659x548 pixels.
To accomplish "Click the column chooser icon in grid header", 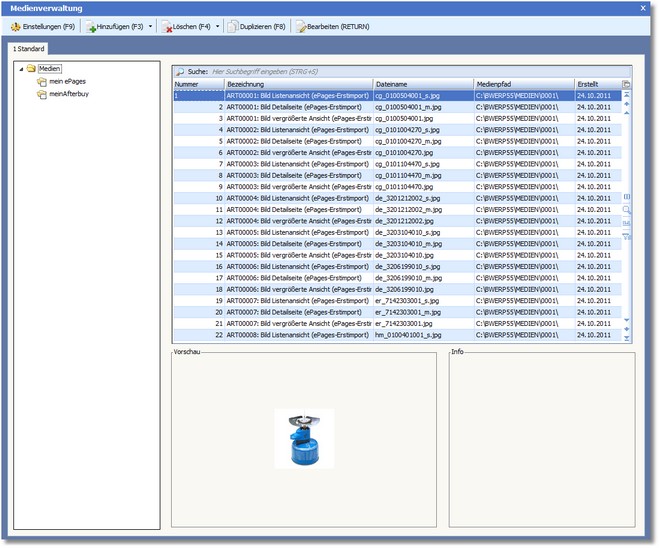I will (627, 85).
